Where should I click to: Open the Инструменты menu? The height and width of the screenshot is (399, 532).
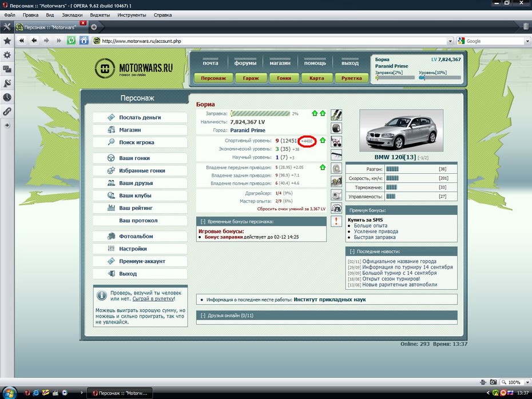pyautogui.click(x=132, y=15)
